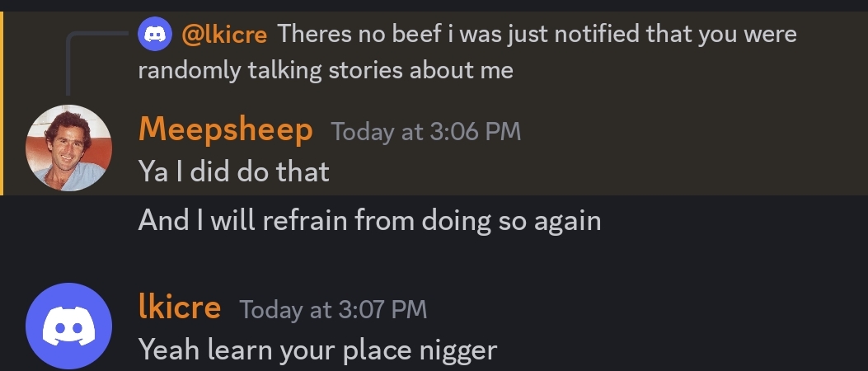The image size is (868, 371).
Task: Click the lkicre username above the last message
Action: coord(180,308)
